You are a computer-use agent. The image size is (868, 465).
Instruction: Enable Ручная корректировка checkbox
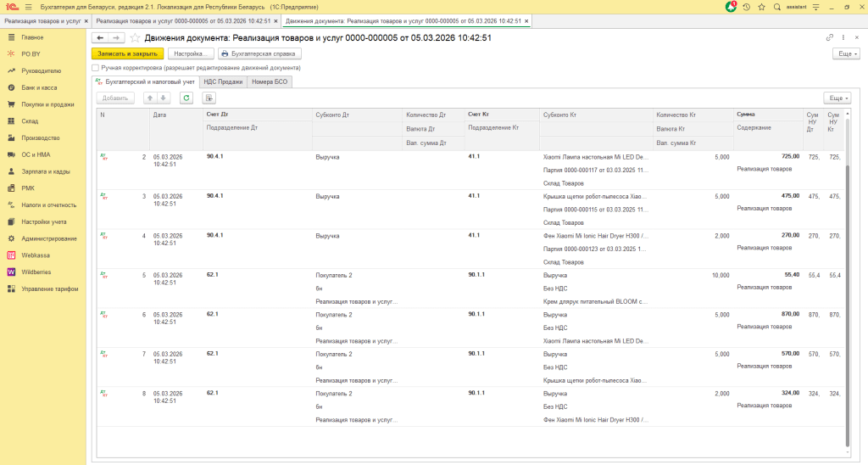tap(95, 68)
